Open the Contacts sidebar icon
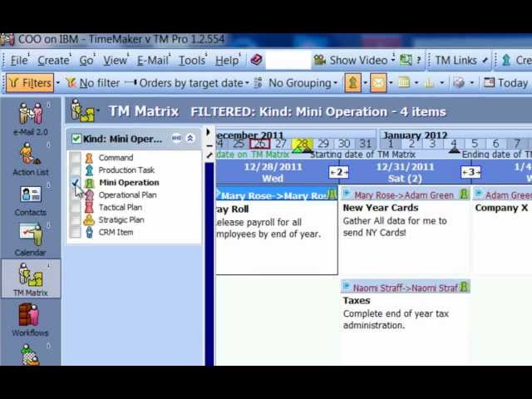The image size is (532, 399). (x=31, y=200)
